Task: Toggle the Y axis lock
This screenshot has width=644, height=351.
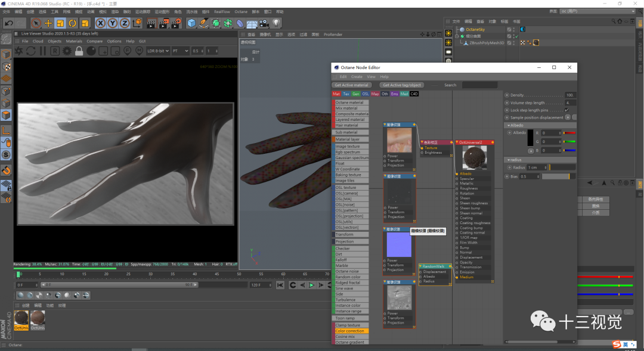Action: (x=112, y=23)
